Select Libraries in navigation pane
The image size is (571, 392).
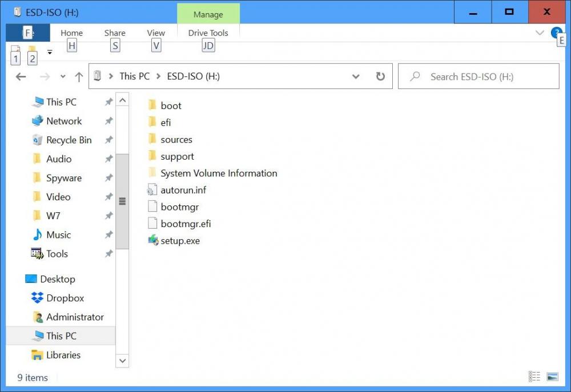(63, 354)
